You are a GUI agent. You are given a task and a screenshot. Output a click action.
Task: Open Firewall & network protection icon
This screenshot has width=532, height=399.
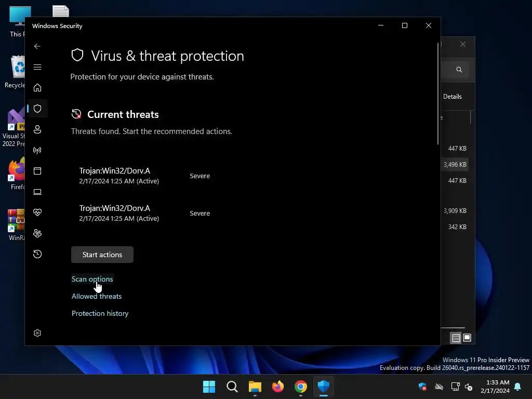click(x=37, y=150)
